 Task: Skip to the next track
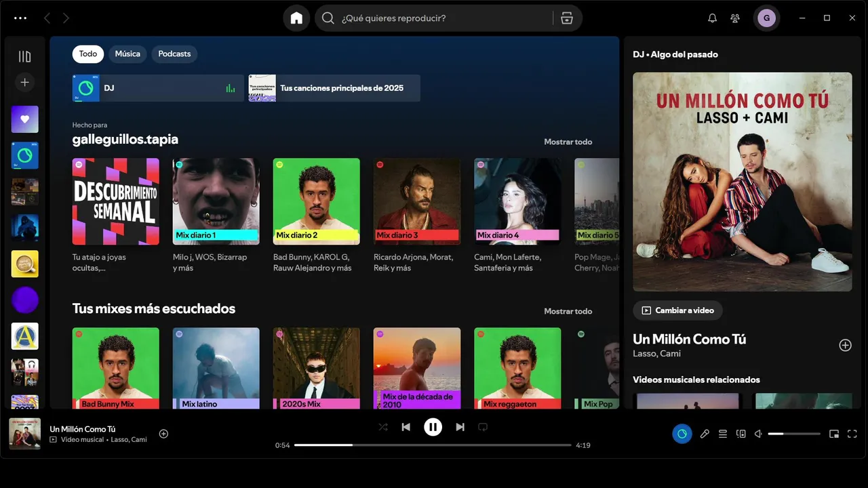click(x=460, y=427)
